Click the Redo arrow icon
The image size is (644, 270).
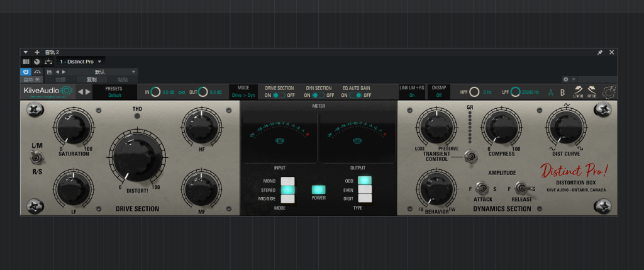592,92
